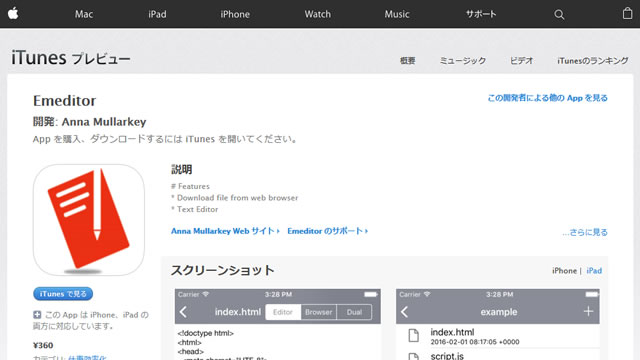640x360 pixels.
Task: Select 概要 tab in iTunes preview
Action: 407,61
